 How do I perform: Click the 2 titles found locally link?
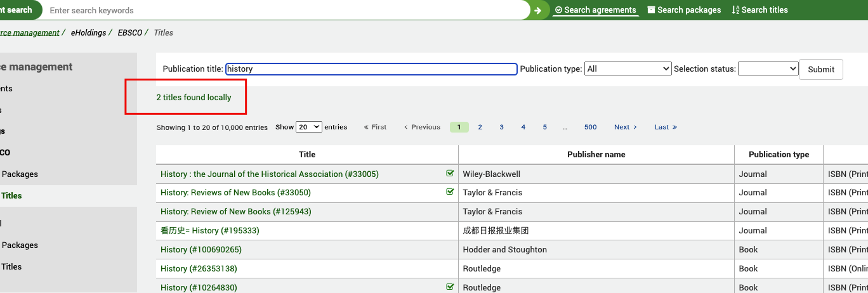coord(194,98)
